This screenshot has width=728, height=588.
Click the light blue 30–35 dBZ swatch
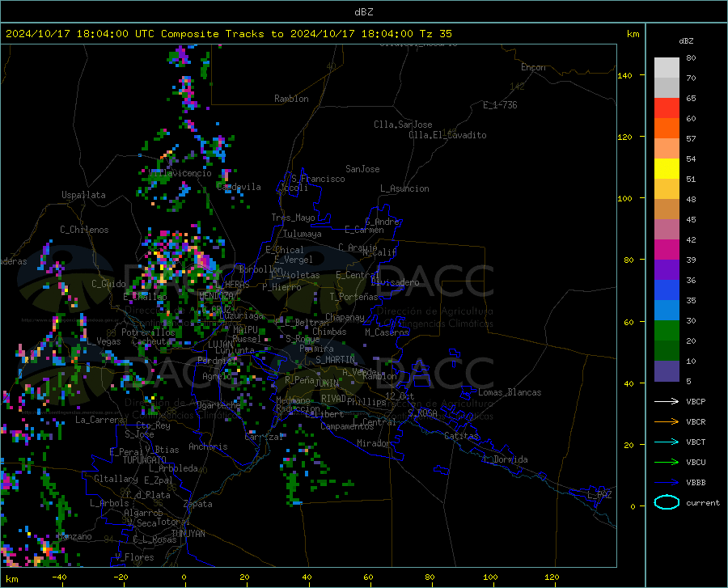667,311
